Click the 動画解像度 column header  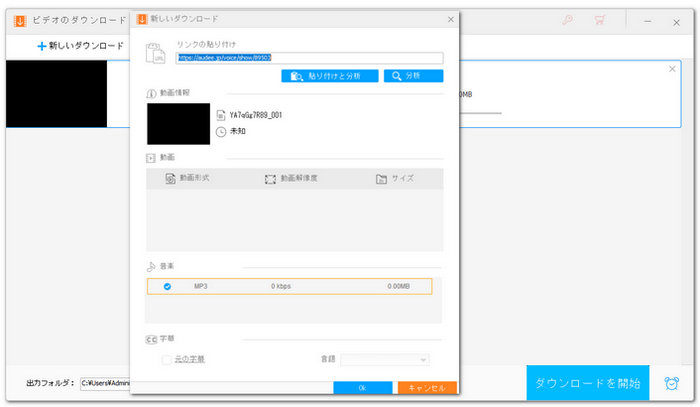coord(291,179)
